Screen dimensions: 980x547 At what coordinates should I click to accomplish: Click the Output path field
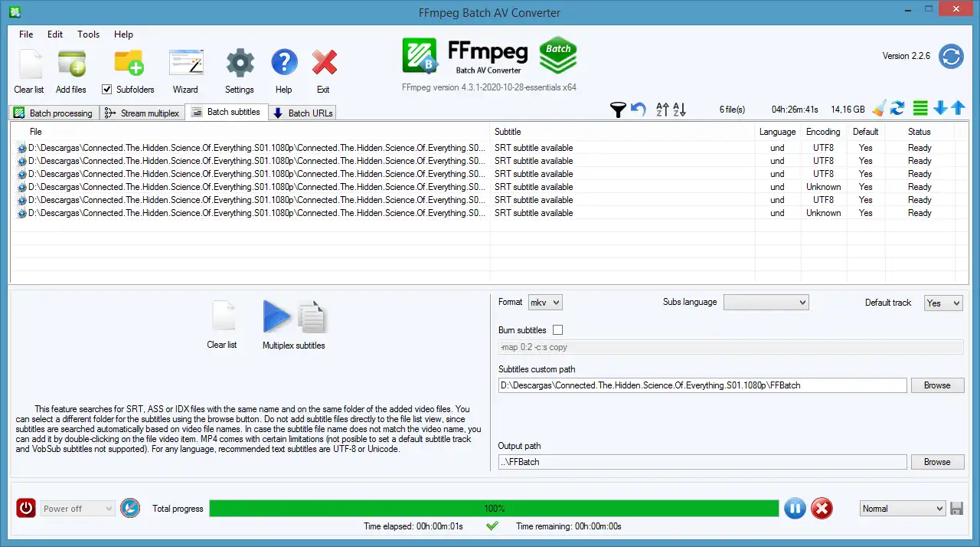coord(703,462)
